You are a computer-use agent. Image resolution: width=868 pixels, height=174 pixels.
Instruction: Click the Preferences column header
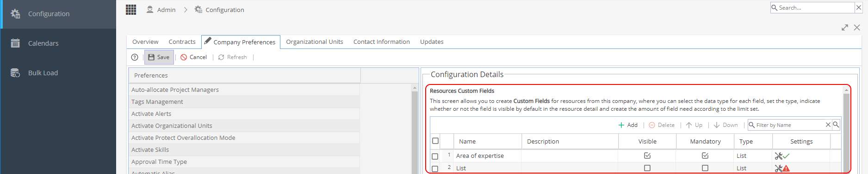[244, 76]
